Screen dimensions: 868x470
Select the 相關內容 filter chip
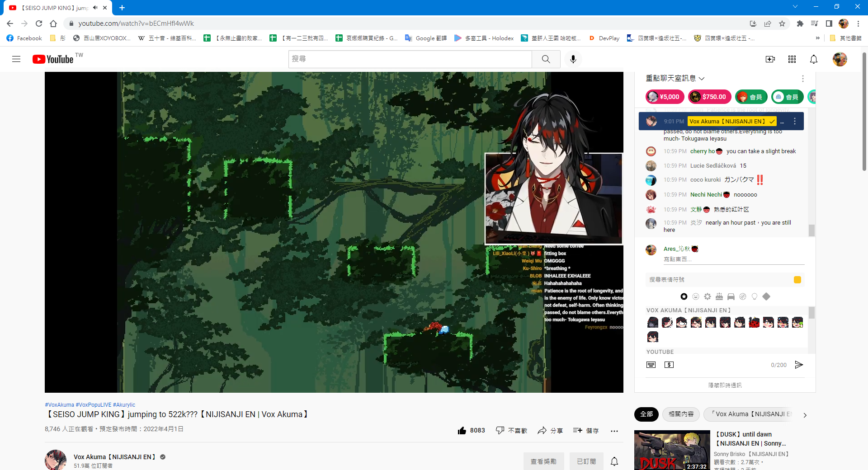click(x=681, y=414)
